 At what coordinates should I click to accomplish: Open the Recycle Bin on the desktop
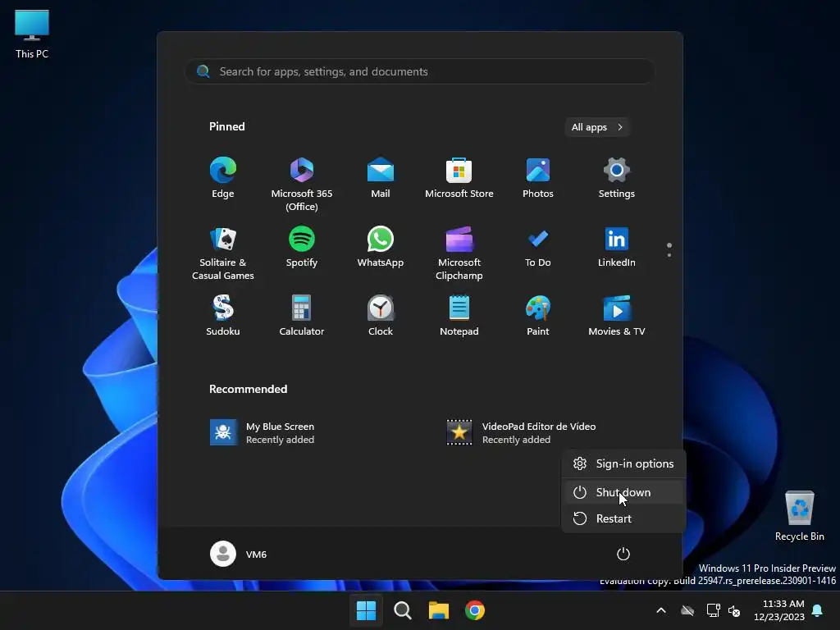coord(799,516)
